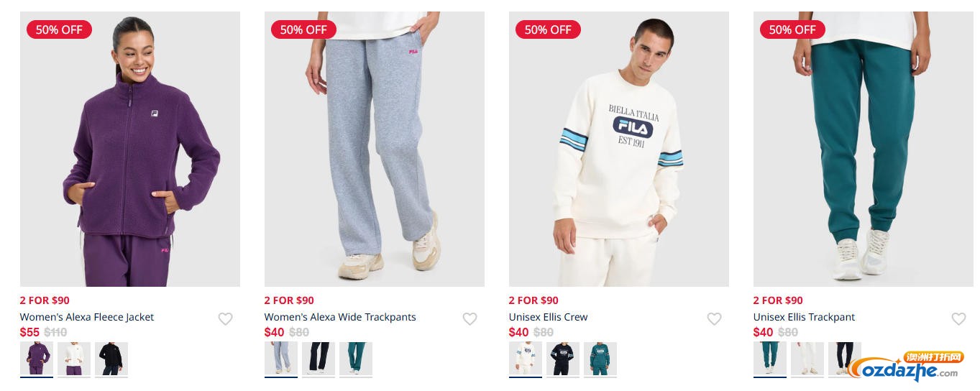Open the Unisex Ellis Crew title link
The image size is (980, 391).
click(549, 317)
